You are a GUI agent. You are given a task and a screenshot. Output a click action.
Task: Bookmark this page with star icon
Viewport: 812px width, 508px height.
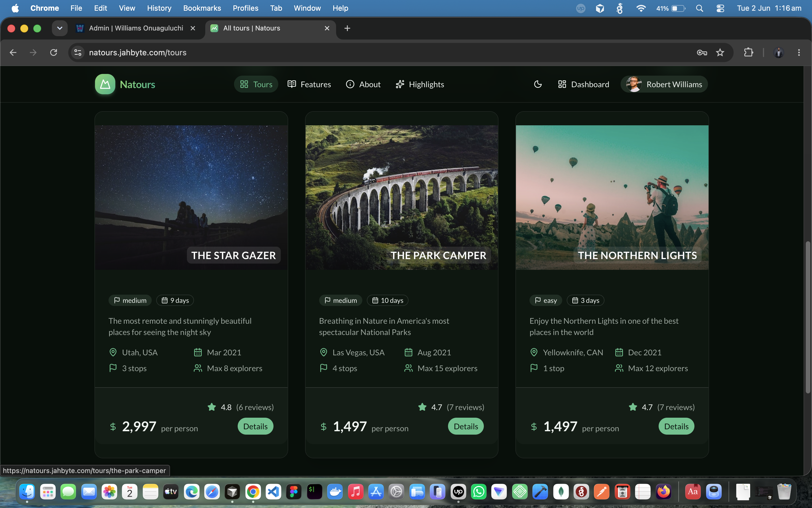tap(720, 52)
